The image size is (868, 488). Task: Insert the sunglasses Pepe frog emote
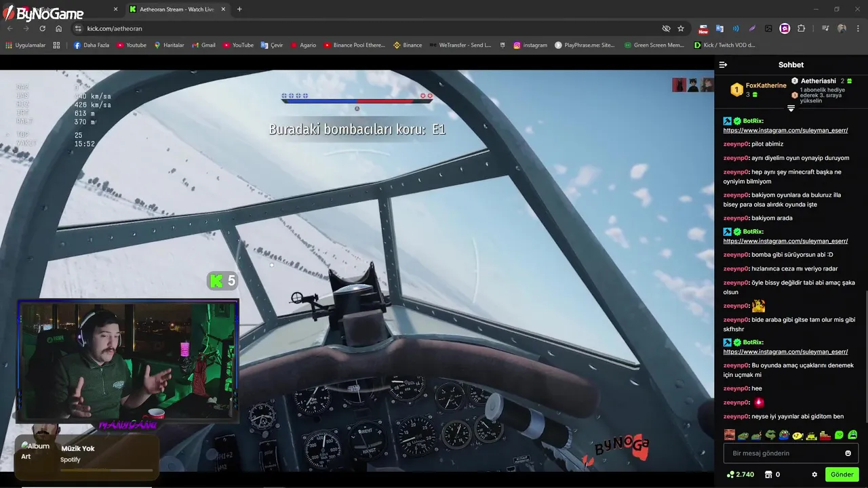[770, 435]
